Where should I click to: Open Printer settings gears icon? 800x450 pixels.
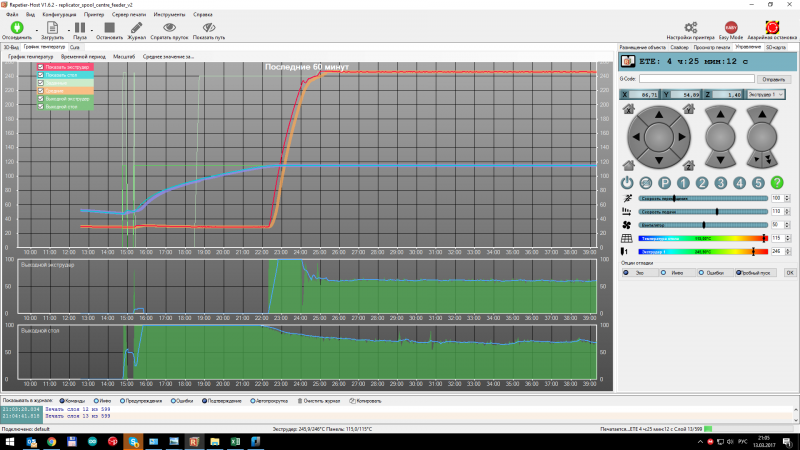(x=690, y=28)
